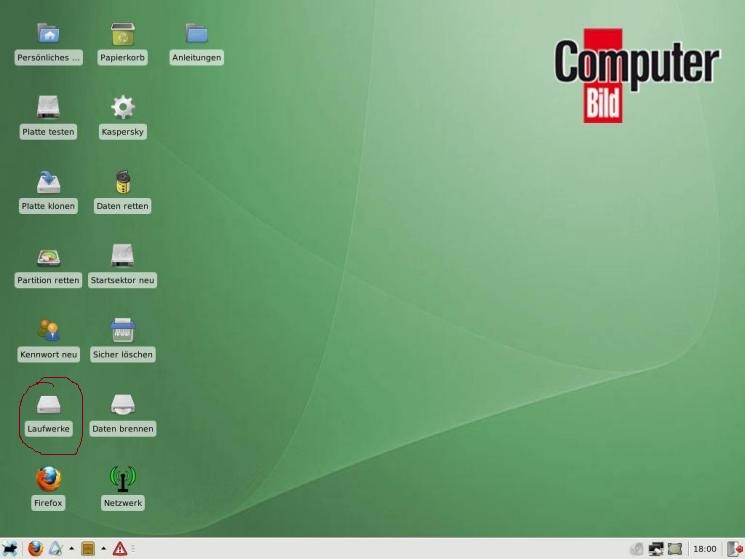Open the Xfce mouse start menu
Screen dimensions: 745x559
(10, 549)
